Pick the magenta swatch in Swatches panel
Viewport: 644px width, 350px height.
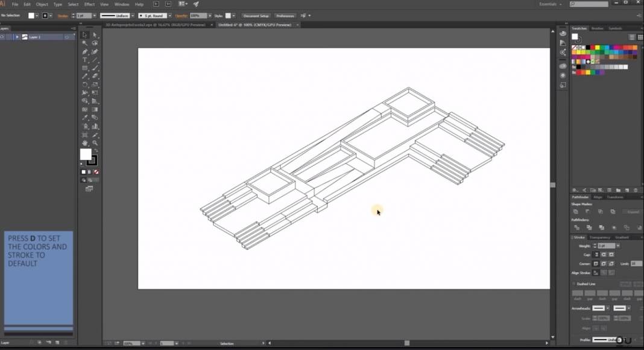[x=616, y=47]
